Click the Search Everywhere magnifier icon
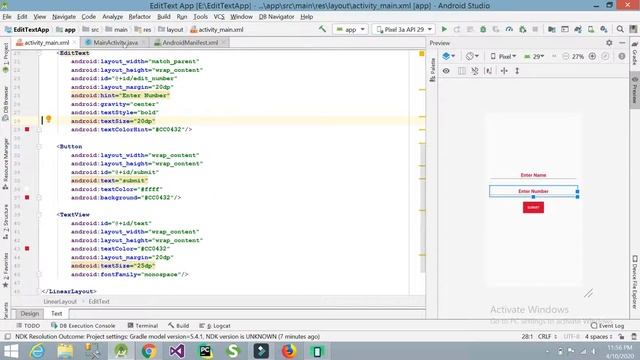Viewport: 640px width, 360px height. point(620,29)
